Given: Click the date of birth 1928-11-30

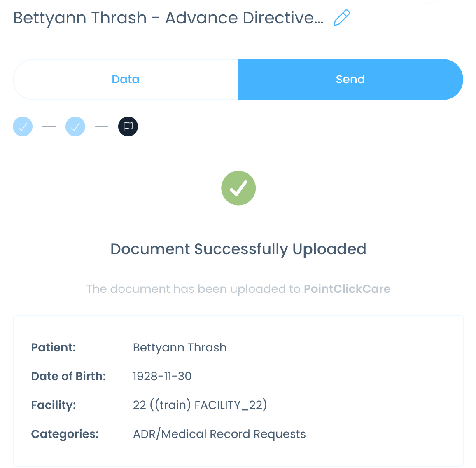Looking at the screenshot, I should (162, 376).
